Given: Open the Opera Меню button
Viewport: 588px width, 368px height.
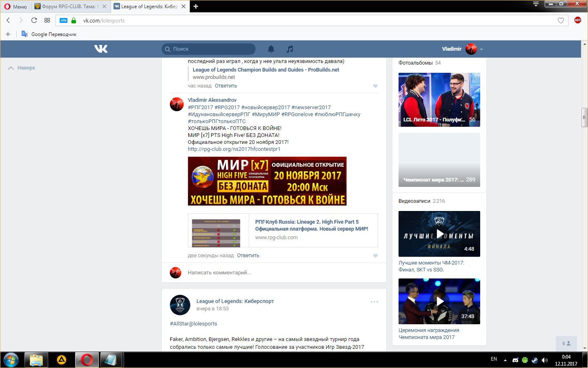Looking at the screenshot, I should [x=16, y=7].
